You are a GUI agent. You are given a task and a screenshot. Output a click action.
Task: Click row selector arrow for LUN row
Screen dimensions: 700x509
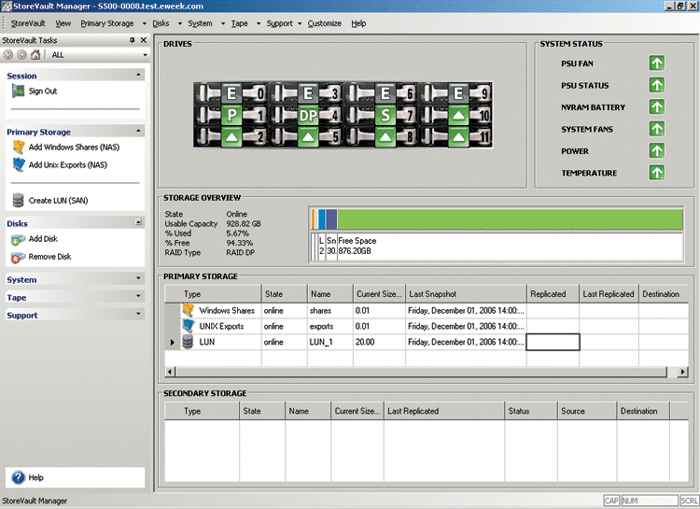(172, 342)
